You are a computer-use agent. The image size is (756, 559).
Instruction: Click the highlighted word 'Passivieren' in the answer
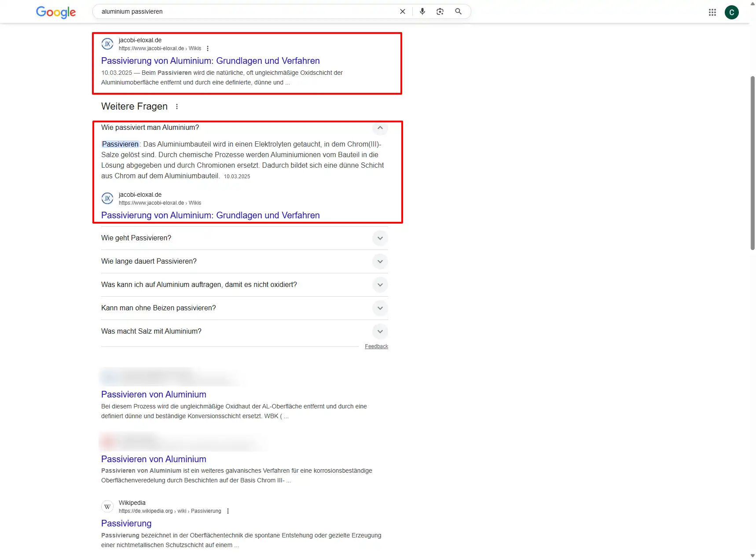tap(120, 144)
